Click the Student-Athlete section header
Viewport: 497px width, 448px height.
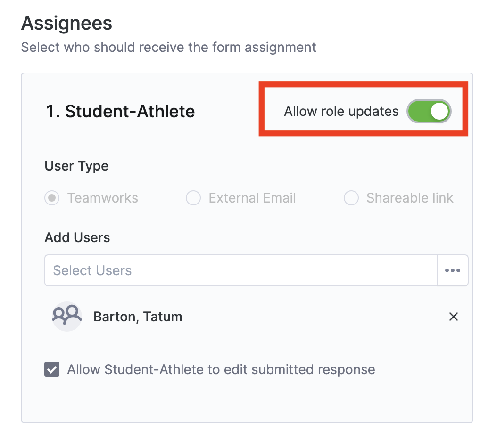coord(119,111)
